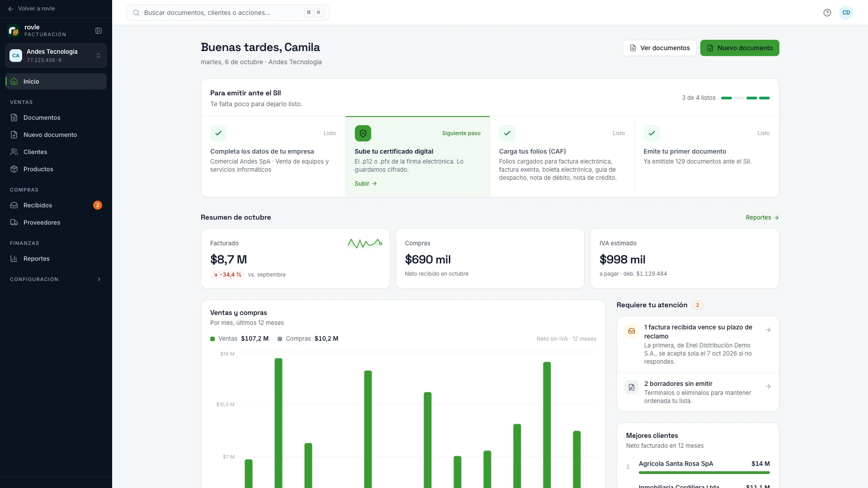Toggle the green Ventas legend swatch

(x=212, y=339)
